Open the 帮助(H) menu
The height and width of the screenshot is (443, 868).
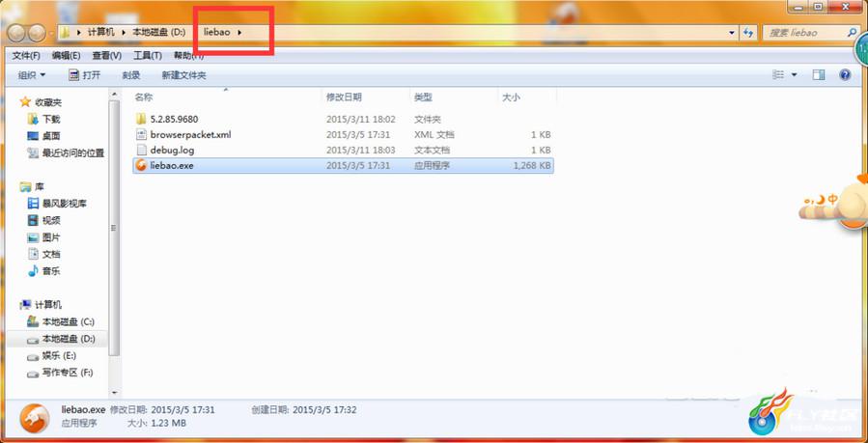coord(188,55)
